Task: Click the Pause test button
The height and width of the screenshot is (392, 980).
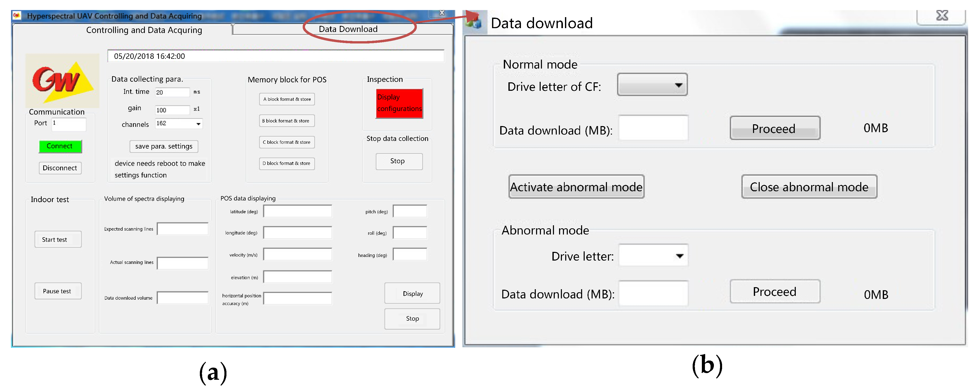Action: (x=58, y=291)
